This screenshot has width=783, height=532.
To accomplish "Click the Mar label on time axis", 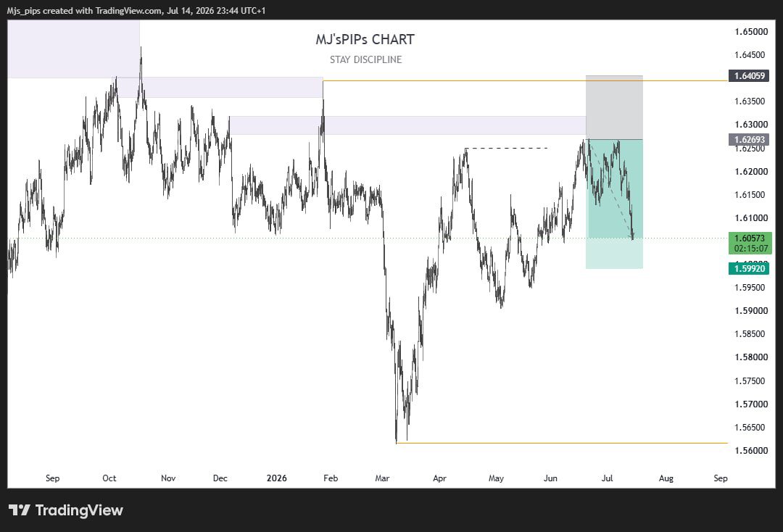I will pyautogui.click(x=382, y=478).
